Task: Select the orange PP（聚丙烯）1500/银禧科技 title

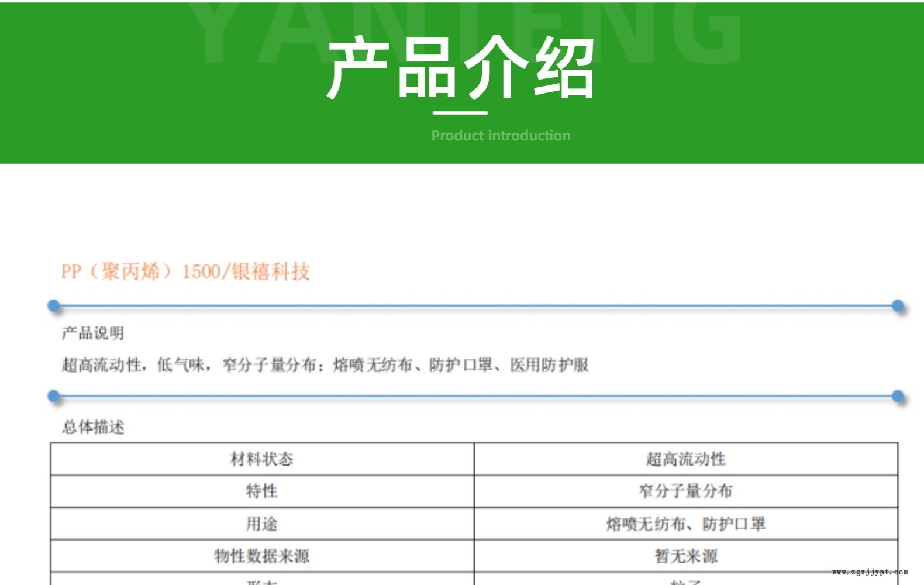Action: pos(185,272)
